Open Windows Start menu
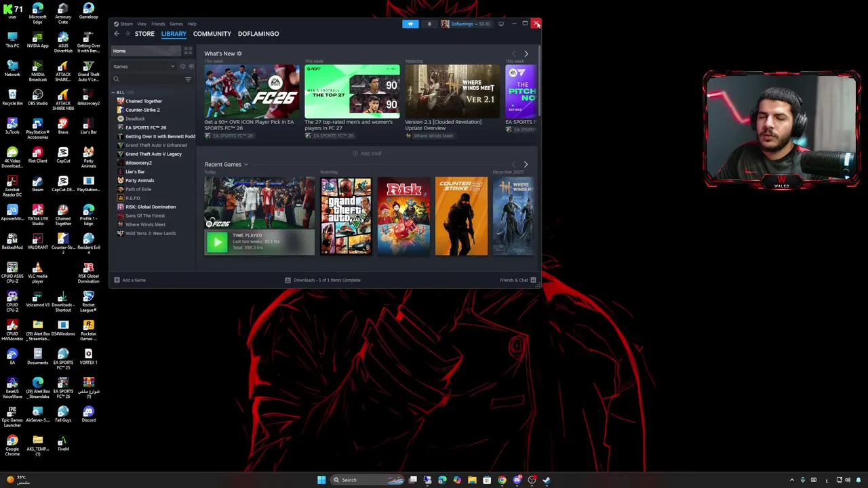This screenshot has width=868, height=488. tap(321, 480)
